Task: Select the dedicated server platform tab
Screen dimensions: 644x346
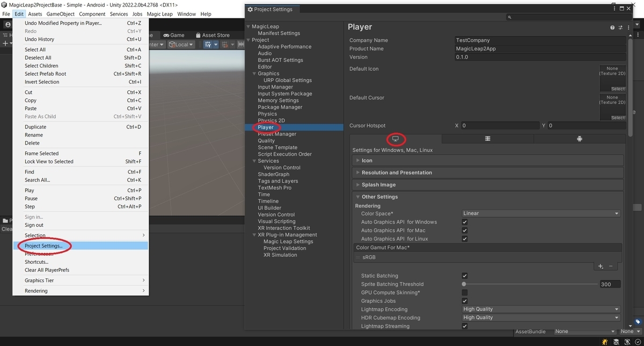Action: point(487,139)
